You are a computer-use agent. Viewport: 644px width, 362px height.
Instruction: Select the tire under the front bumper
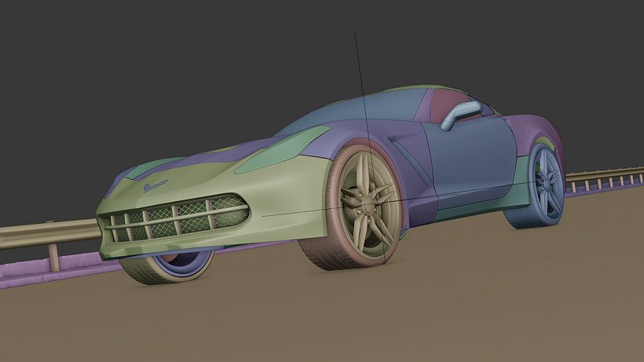click(x=166, y=269)
